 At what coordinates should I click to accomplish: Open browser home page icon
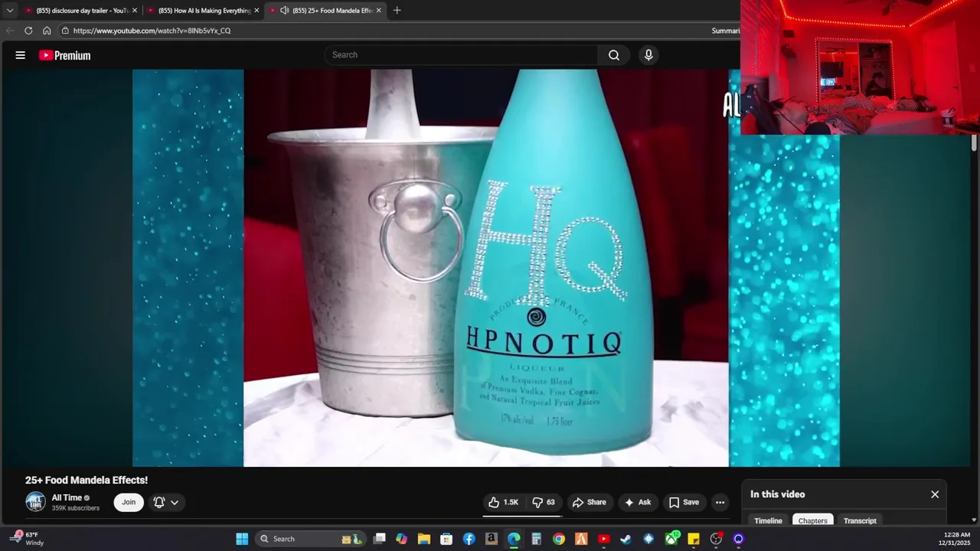click(47, 31)
